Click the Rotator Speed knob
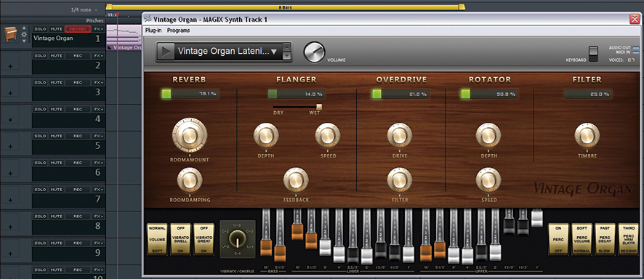644x279 pixels. tap(488, 180)
